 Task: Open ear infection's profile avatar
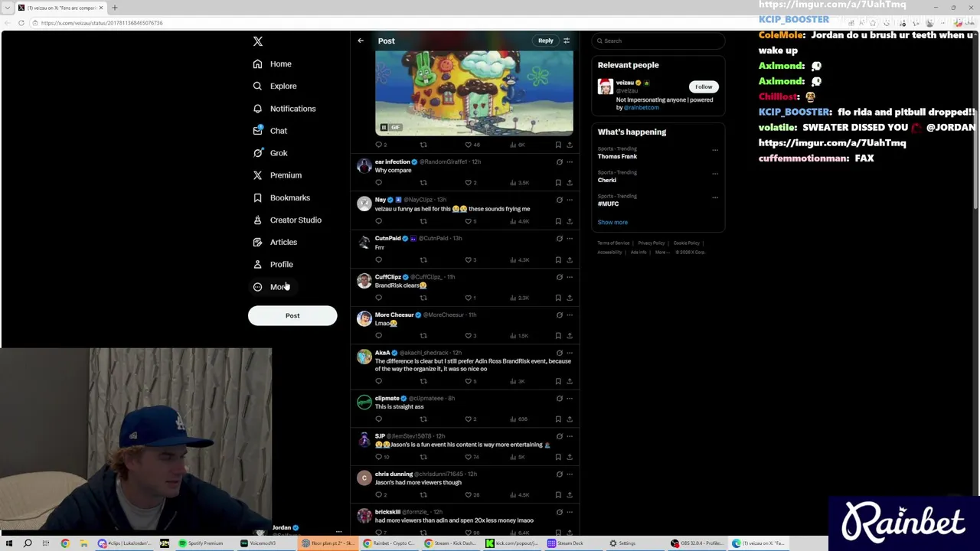click(364, 166)
